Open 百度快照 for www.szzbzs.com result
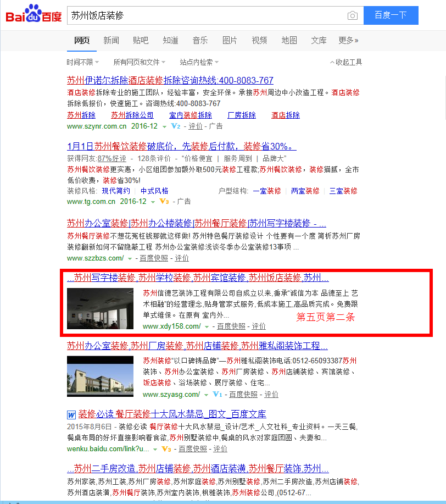Image resolution: width=446 pixels, height=504 pixels. (154, 258)
